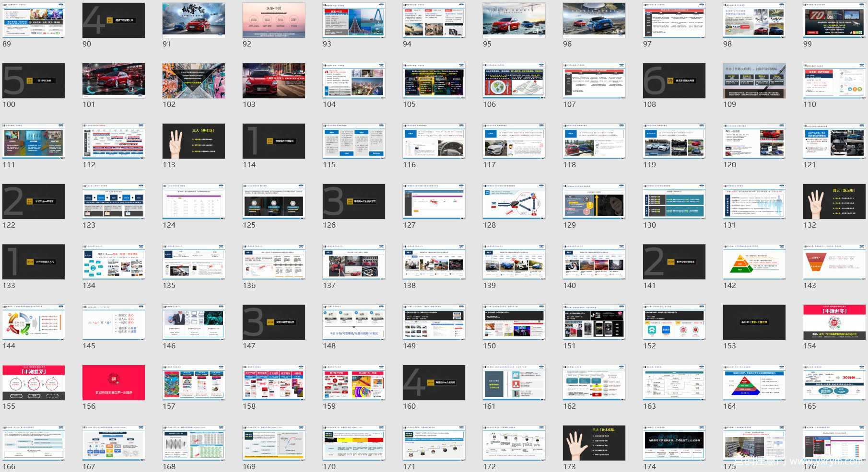Select slide 96 with blue car
Image resolution: width=868 pixels, height=472 pixels.
594,21
